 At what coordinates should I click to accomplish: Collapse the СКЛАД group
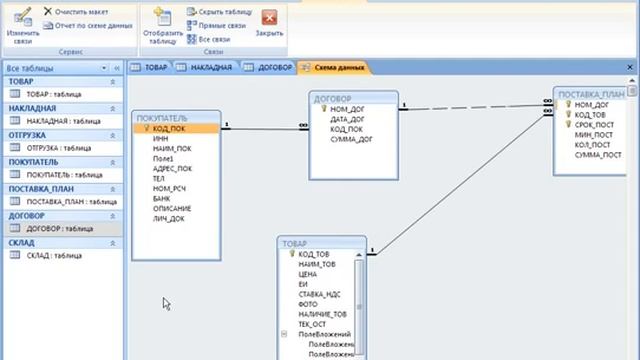(x=113, y=243)
